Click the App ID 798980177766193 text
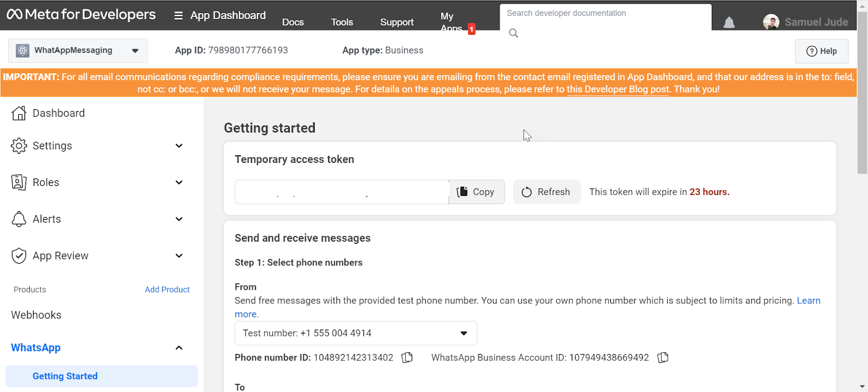The height and width of the screenshot is (392, 868). [x=232, y=50]
